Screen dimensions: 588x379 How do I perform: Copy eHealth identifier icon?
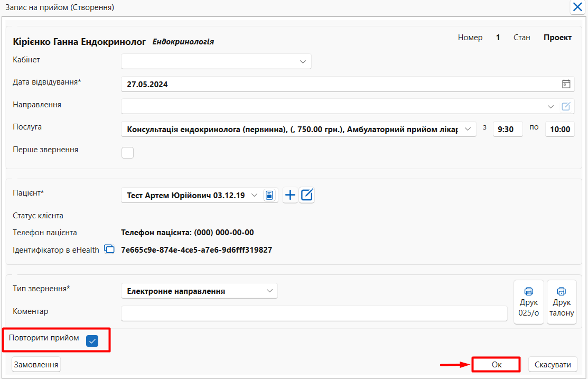coord(109,249)
